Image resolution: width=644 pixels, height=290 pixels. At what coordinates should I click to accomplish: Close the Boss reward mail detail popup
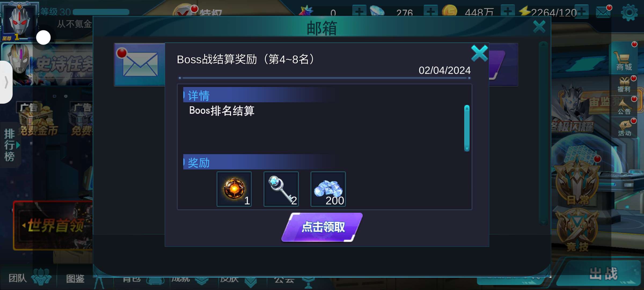click(479, 53)
